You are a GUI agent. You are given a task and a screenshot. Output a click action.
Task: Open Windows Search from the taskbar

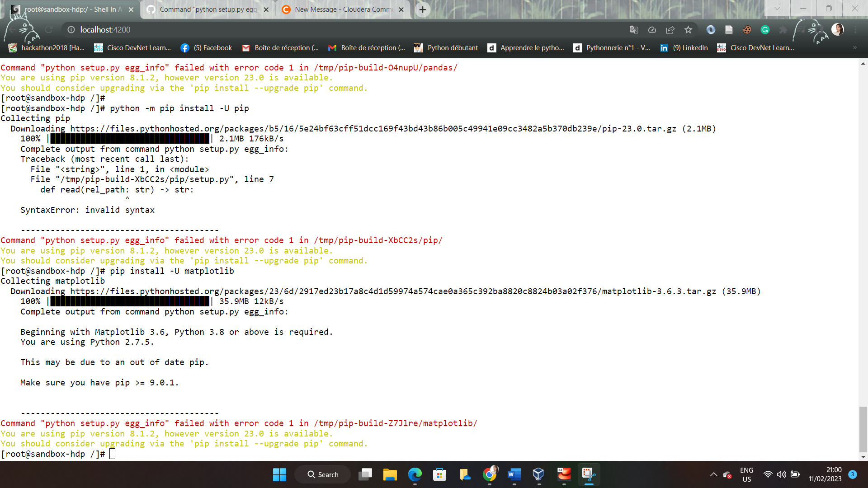click(322, 474)
